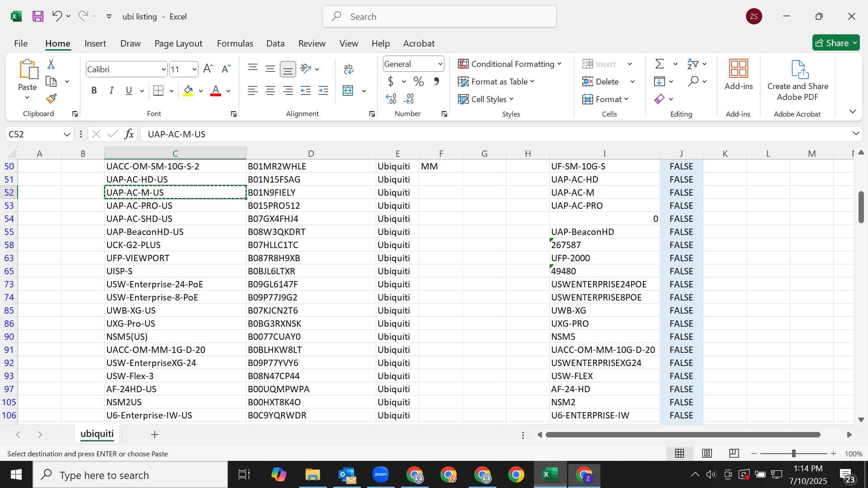Screen dimensions: 868x488
Task: Add a new sheet with plus button
Action: click(155, 435)
